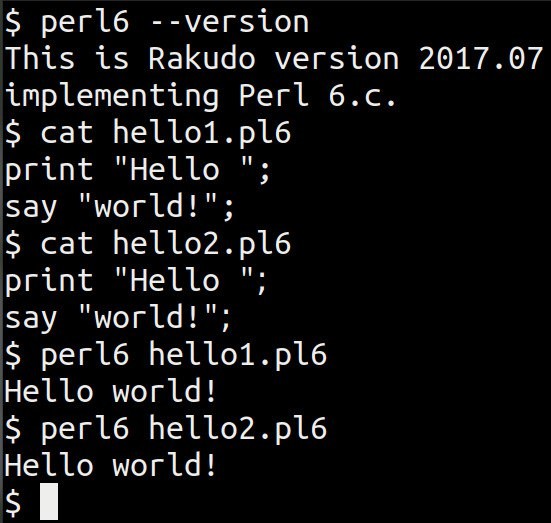Click the first 'say "world!";' line
Image resolution: width=551 pixels, height=523 pixels.
click(x=119, y=207)
